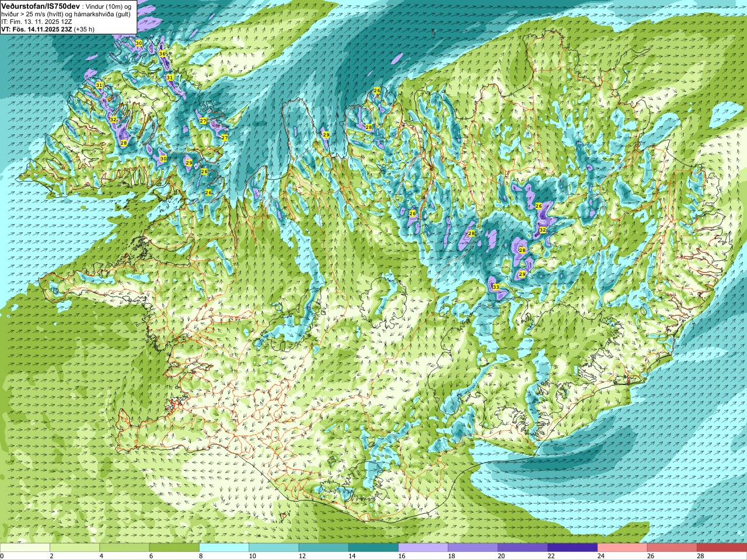747x560 pixels.
Task: Select the 26–28 m/s salmon legend swatch
Action: click(x=672, y=548)
